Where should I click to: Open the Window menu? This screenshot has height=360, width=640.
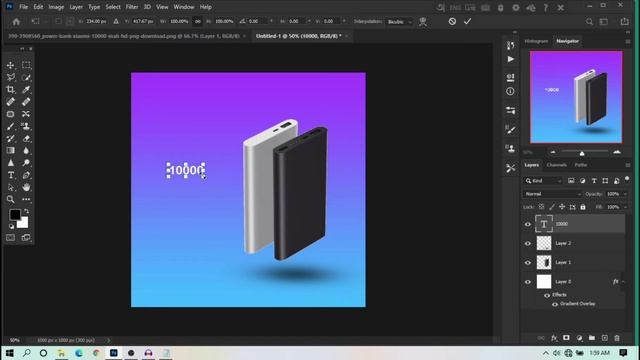[184, 7]
